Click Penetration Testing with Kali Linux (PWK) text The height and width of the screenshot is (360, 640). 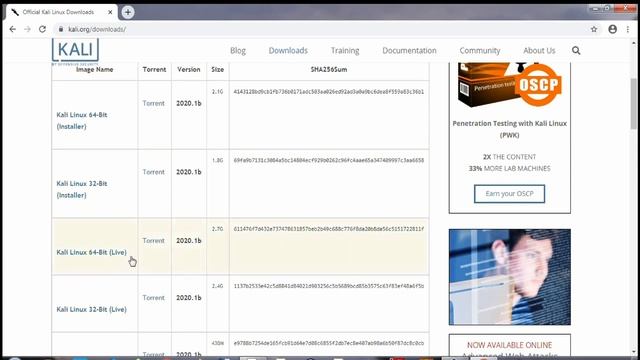(x=509, y=129)
